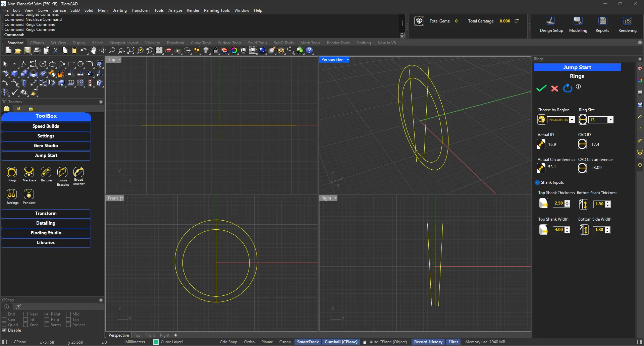
Task: Open the Earrings tool
Action: 12,194
